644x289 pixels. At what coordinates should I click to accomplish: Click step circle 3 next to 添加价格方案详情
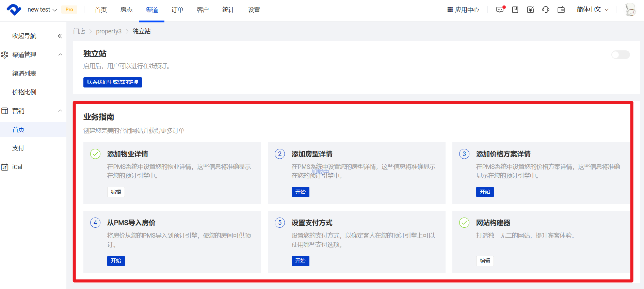click(x=464, y=154)
